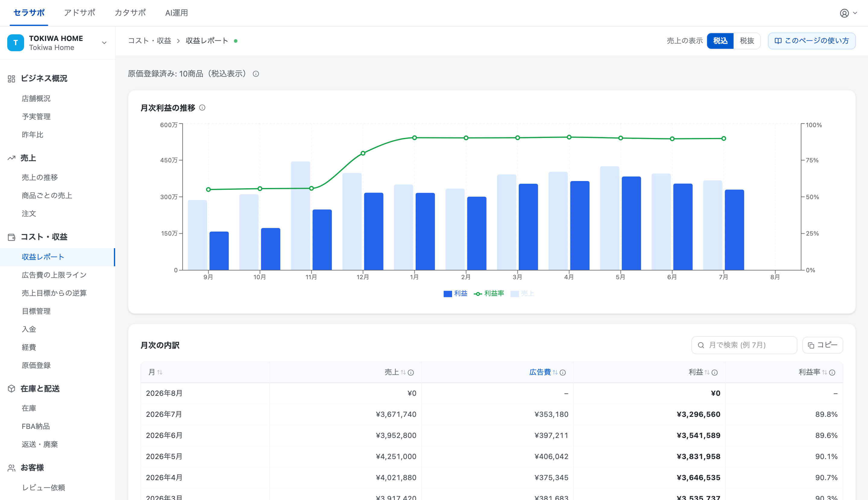Sort table by 月 column arrows
This screenshot has height=500, width=868.
pyautogui.click(x=160, y=372)
